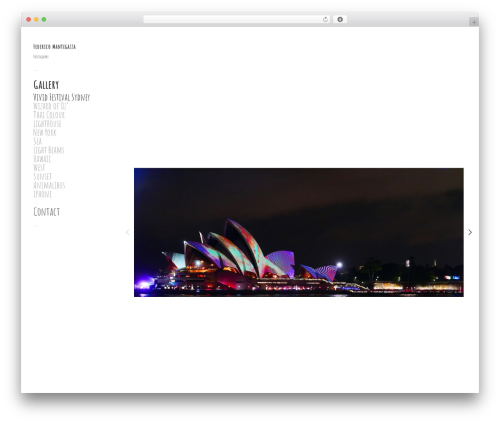Minimize window with yellow button
Image resolution: width=500 pixels, height=423 pixels.
pyautogui.click(x=36, y=19)
